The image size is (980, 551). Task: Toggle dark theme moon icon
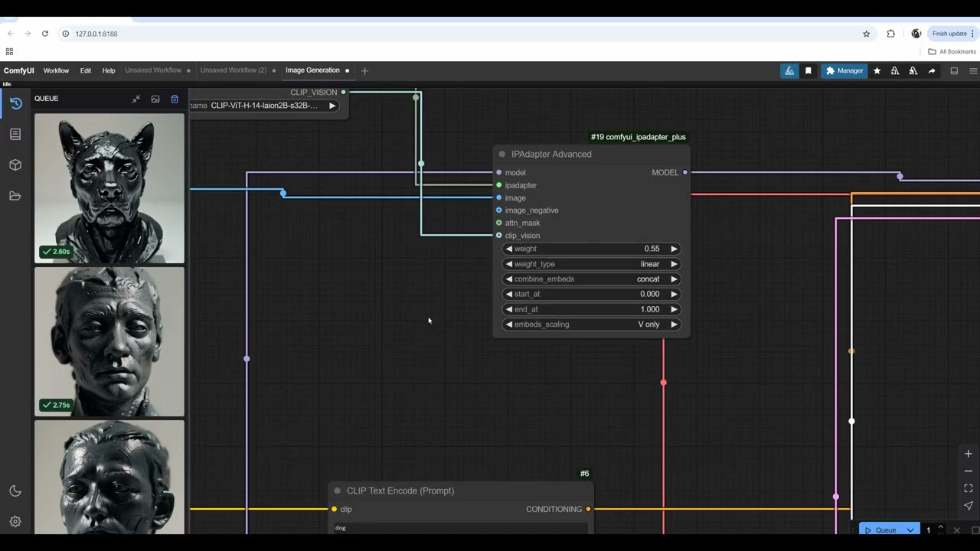click(x=15, y=491)
